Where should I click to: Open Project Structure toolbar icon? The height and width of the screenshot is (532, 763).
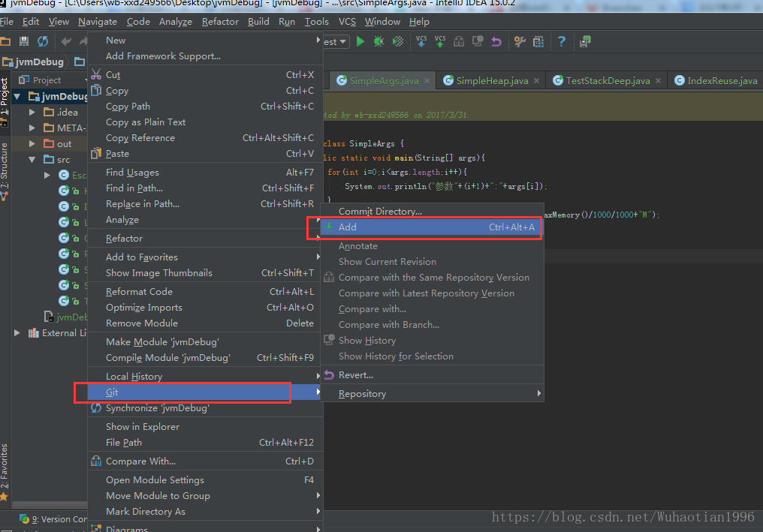tap(538, 42)
